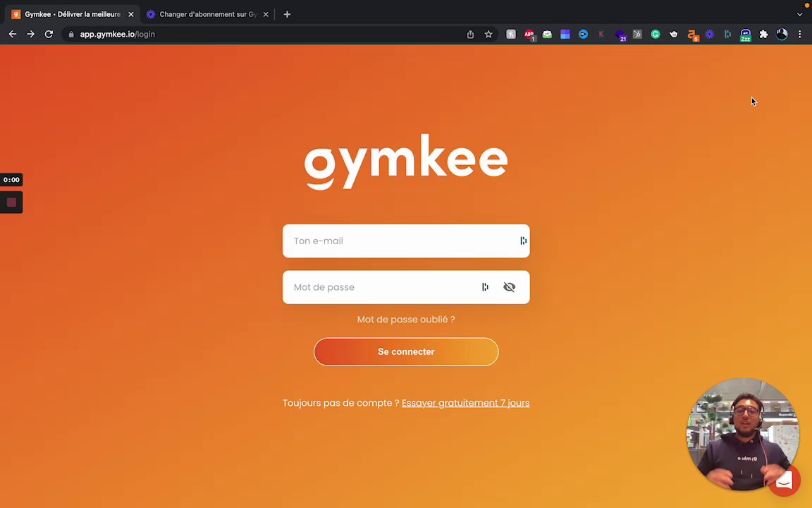This screenshot has width=812, height=508.
Task: Click the Se connecter button
Action: 406,351
